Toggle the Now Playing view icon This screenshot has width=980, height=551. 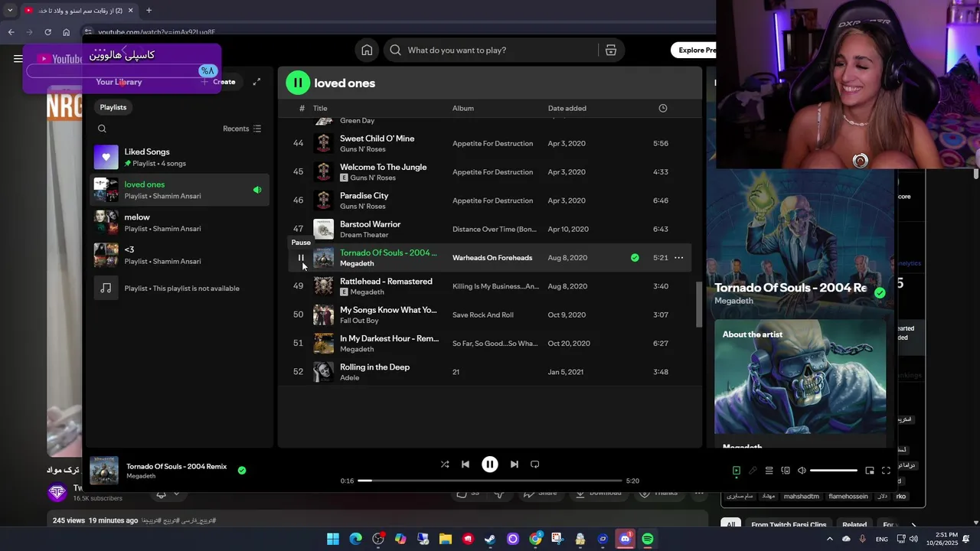coord(737,471)
